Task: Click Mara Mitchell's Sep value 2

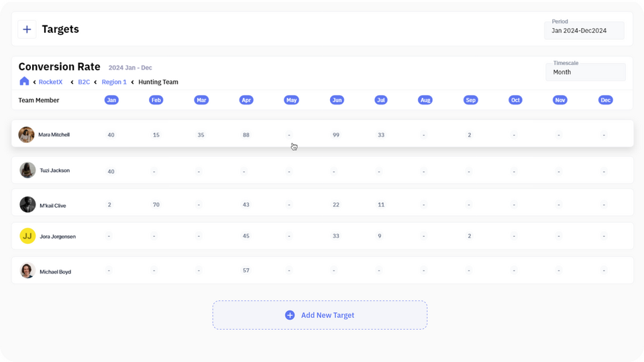Action: [x=470, y=135]
